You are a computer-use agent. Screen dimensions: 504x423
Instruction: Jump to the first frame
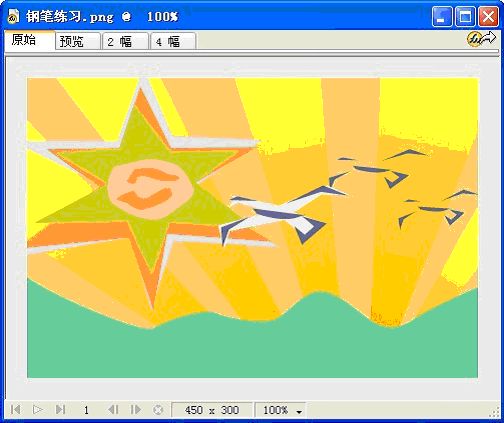pyautogui.click(x=15, y=410)
